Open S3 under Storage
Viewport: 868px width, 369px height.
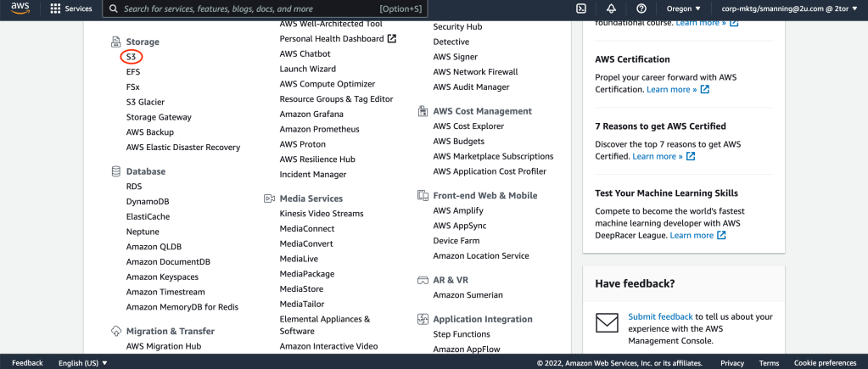click(x=131, y=57)
